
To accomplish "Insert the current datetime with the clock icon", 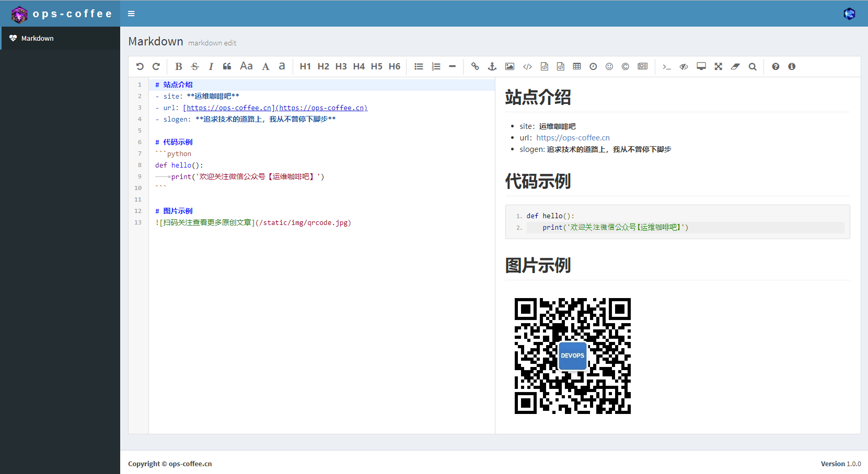I will pos(593,66).
